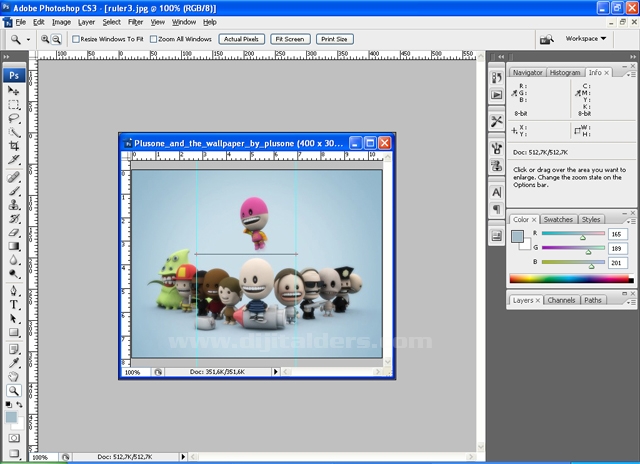Screen dimensions: 640x464
Task: Switch to the Swatches tab
Action: point(558,219)
